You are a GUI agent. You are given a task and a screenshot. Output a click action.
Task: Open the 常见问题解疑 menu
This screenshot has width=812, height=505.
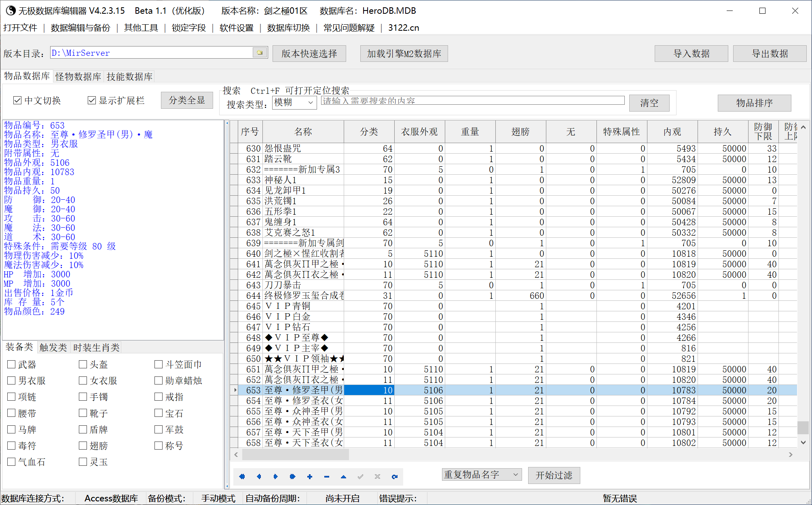point(349,28)
